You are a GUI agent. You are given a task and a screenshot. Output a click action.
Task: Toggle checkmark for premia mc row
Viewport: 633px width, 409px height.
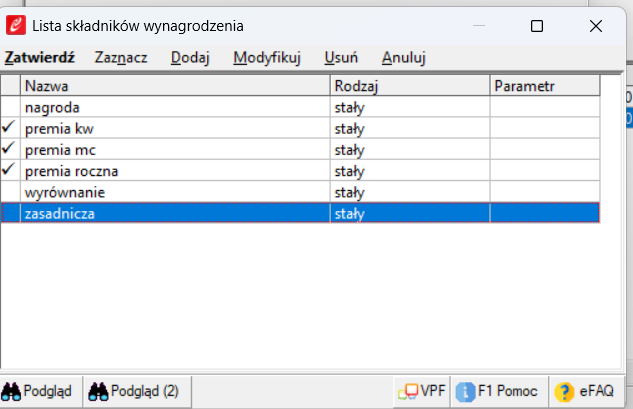pos(10,149)
